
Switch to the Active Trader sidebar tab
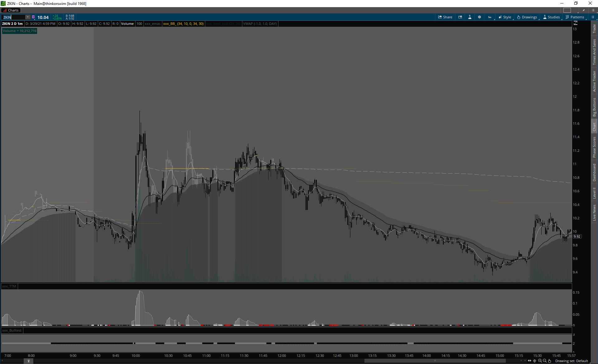594,81
